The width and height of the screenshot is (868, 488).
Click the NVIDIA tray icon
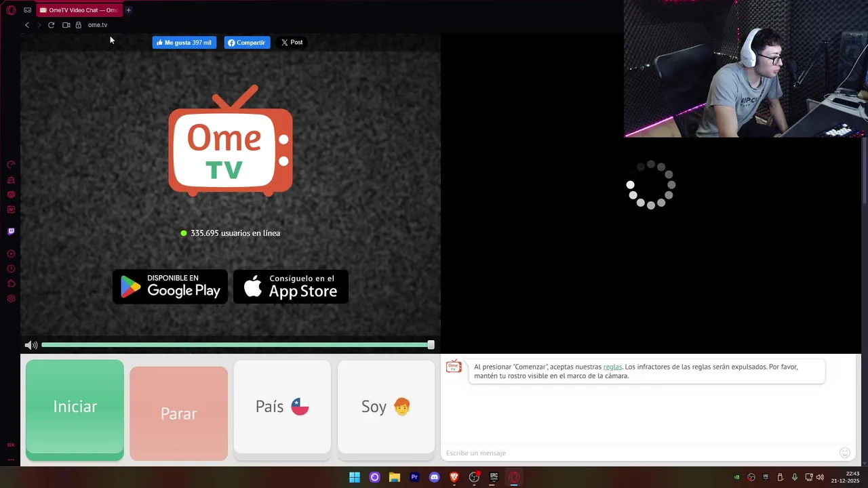pyautogui.click(x=737, y=477)
